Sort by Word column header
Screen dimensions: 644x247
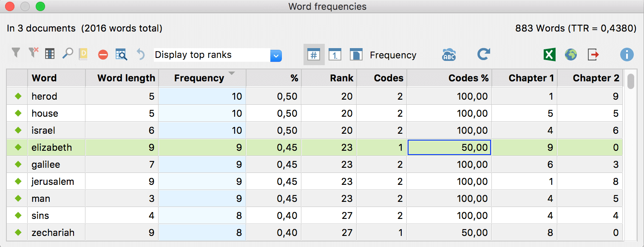[57, 78]
